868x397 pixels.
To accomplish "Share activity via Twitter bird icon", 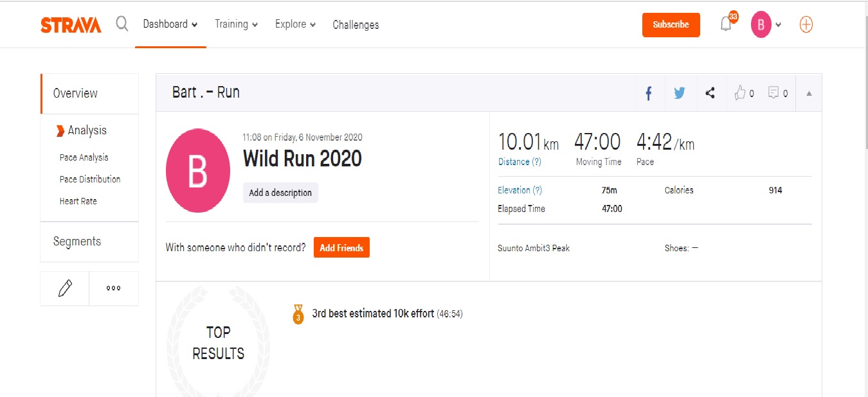I will (680, 93).
